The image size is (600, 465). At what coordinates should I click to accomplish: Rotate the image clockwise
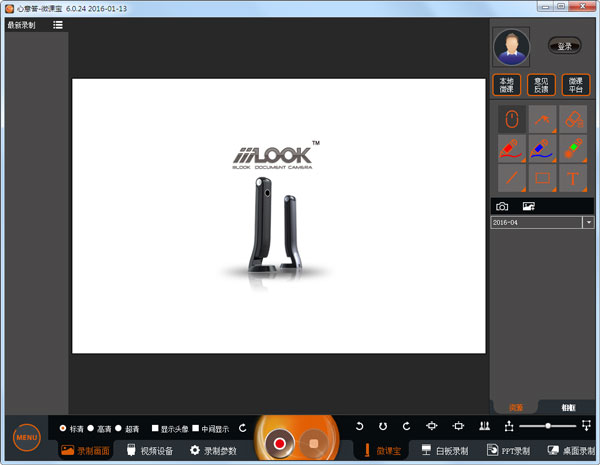[x=406, y=426]
